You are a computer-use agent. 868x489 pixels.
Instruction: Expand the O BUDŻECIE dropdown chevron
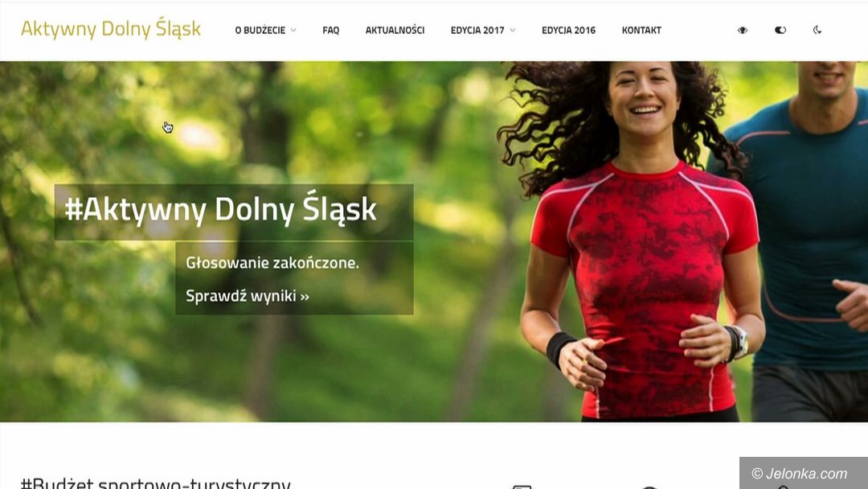point(293,30)
